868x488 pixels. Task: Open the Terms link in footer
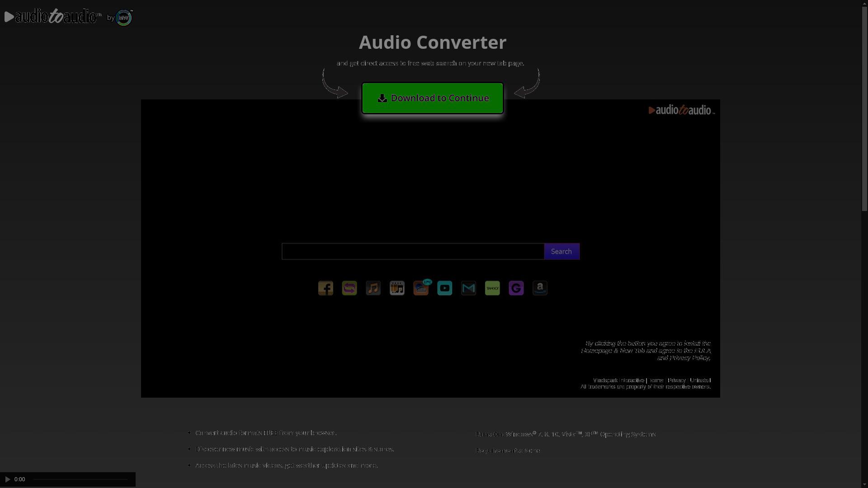point(656,380)
